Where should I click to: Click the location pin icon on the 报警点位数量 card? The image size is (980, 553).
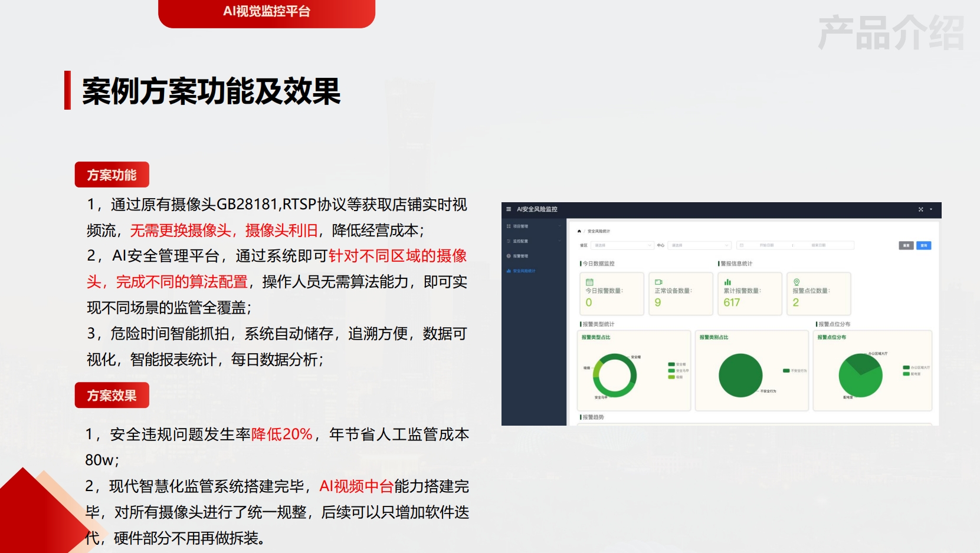tap(797, 282)
